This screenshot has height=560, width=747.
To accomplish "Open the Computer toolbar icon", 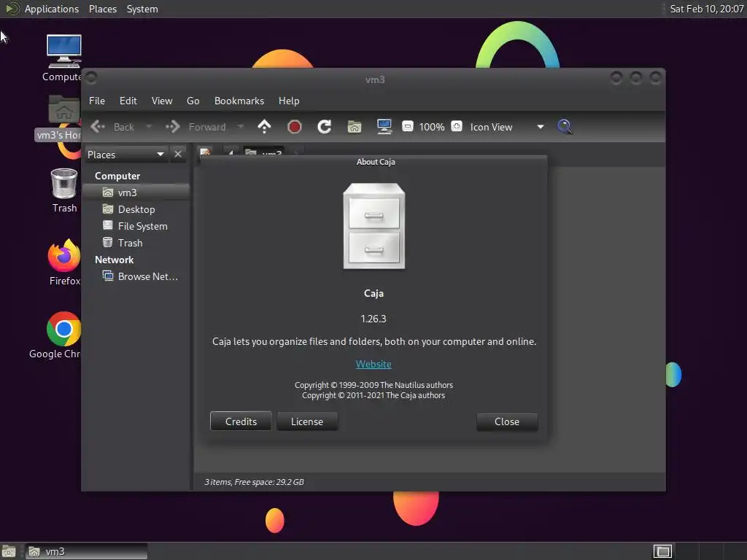I will pos(384,127).
